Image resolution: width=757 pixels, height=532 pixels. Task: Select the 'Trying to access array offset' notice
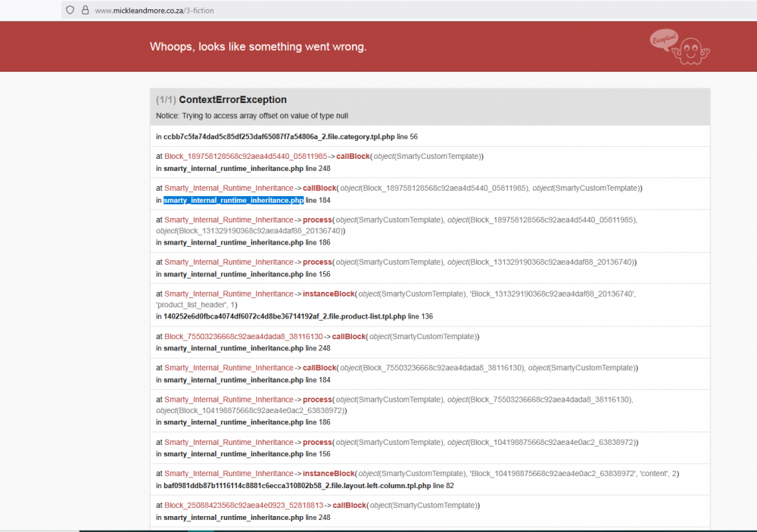coord(252,116)
